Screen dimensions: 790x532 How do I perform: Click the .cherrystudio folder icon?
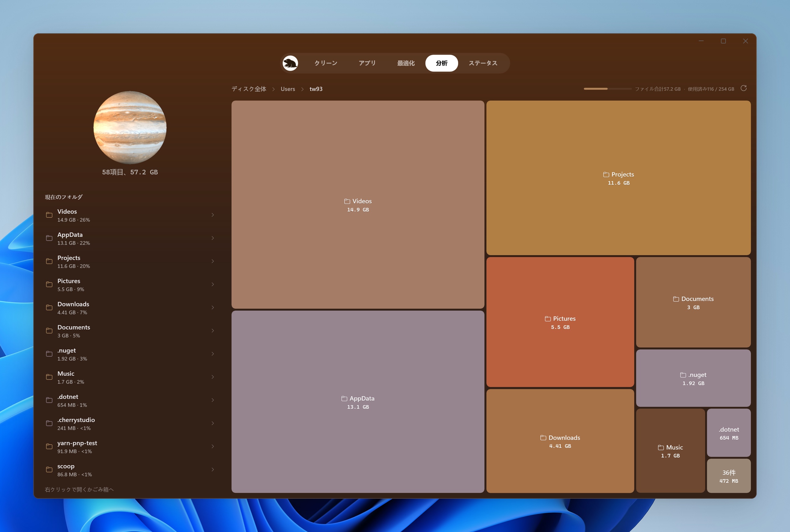point(49,424)
